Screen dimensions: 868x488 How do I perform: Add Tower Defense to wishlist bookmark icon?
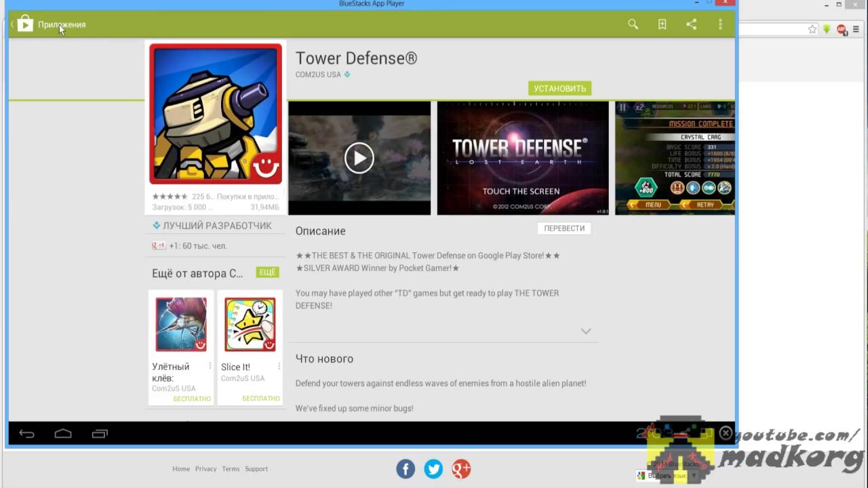pyautogui.click(x=662, y=24)
